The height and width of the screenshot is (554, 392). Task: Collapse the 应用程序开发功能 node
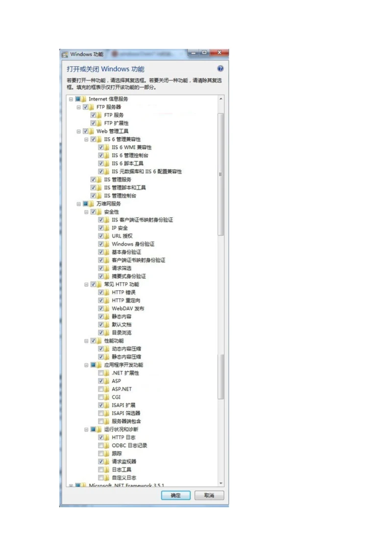pyautogui.click(x=86, y=365)
